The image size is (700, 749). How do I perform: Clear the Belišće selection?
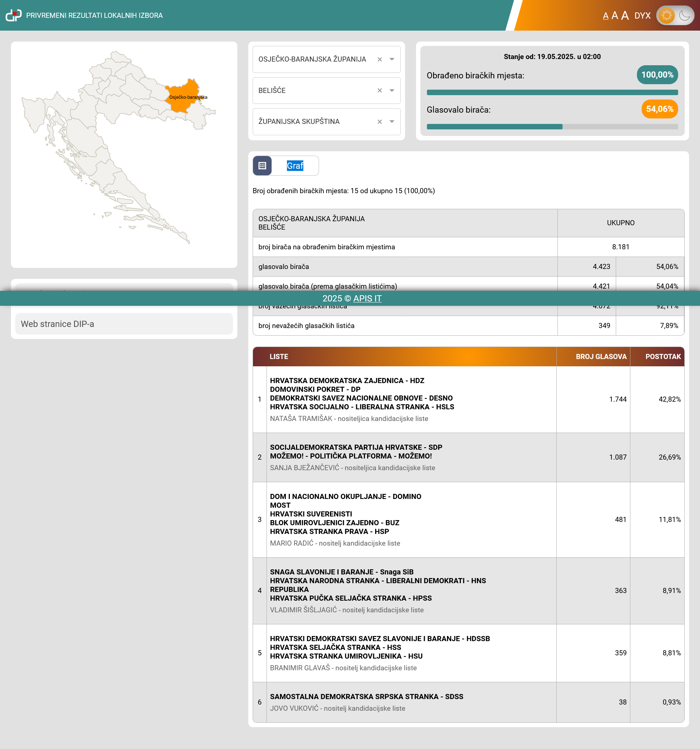(x=380, y=90)
